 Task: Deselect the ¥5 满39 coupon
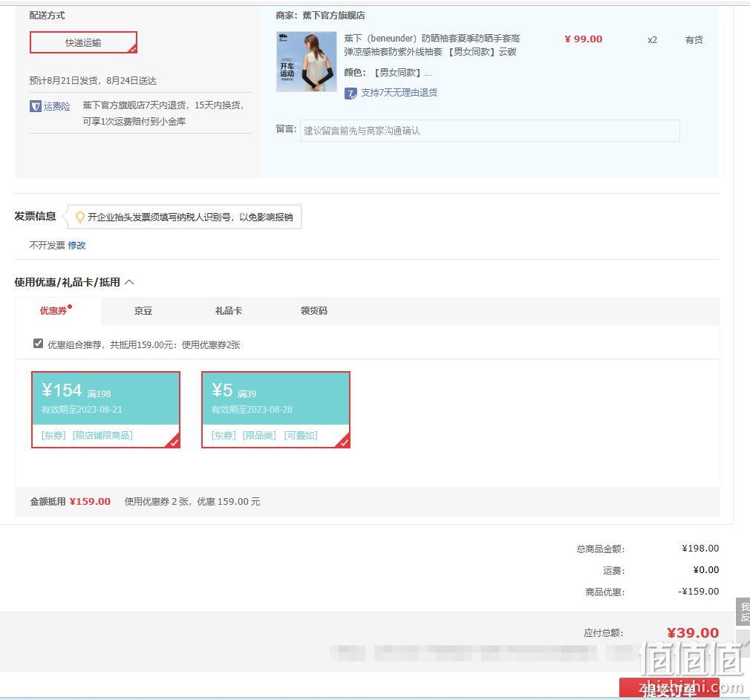pyautogui.click(x=276, y=410)
